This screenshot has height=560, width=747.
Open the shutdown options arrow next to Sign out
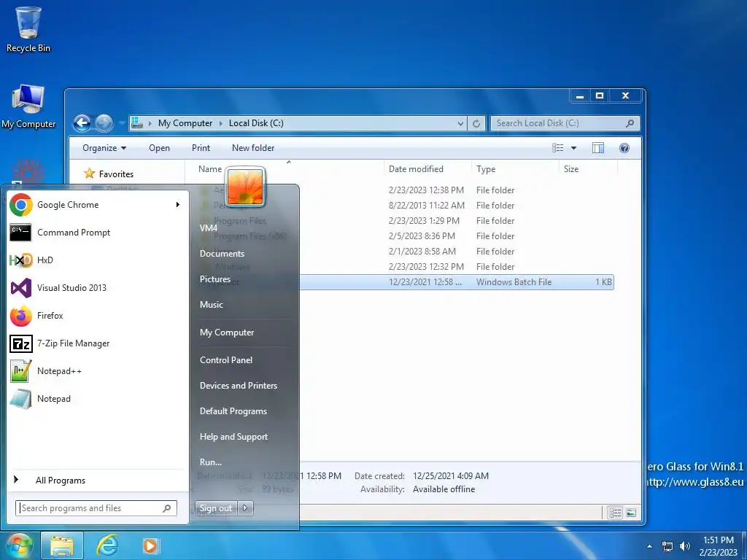click(245, 508)
